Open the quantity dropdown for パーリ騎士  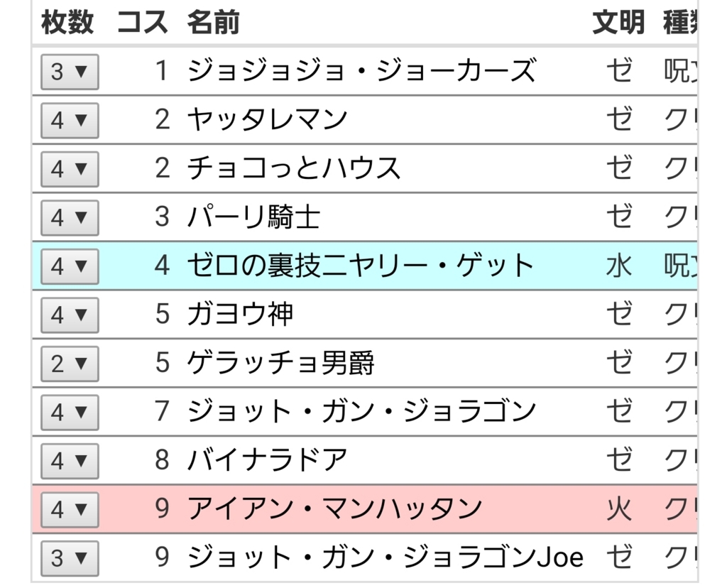68,218
